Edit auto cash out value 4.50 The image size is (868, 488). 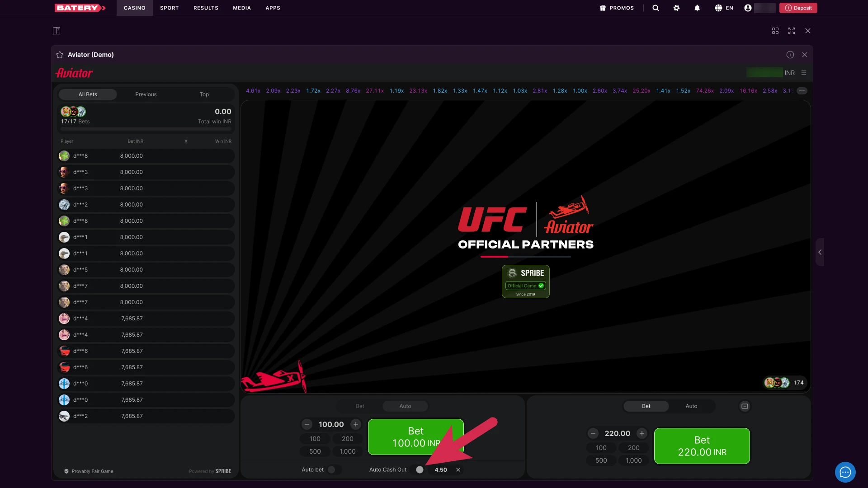click(441, 470)
